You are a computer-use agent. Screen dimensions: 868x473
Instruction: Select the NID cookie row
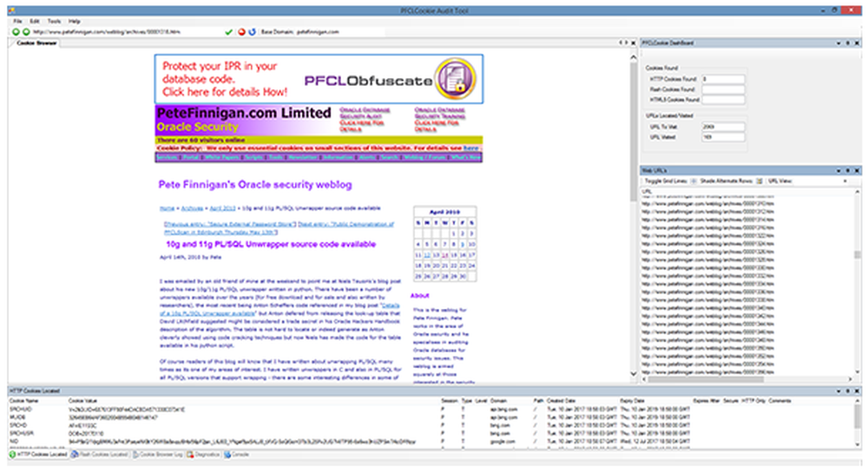[431, 442]
